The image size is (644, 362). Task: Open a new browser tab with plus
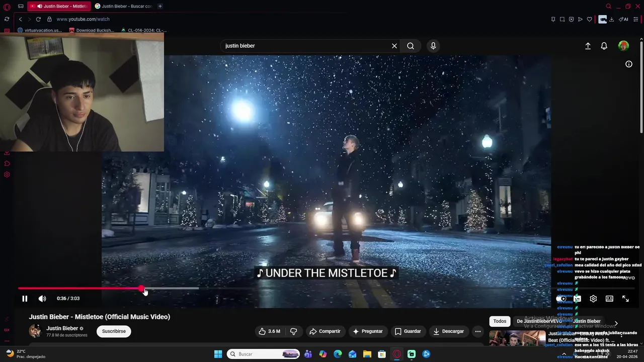[x=160, y=6]
